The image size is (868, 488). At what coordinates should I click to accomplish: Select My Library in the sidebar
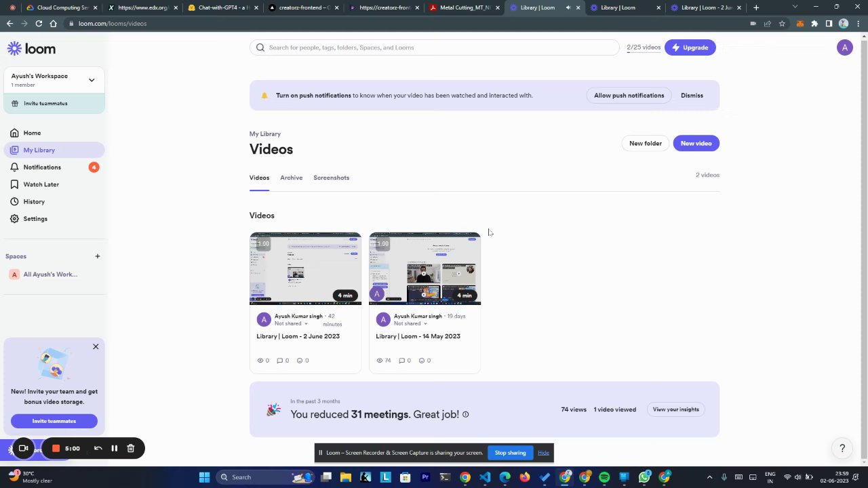click(54, 150)
